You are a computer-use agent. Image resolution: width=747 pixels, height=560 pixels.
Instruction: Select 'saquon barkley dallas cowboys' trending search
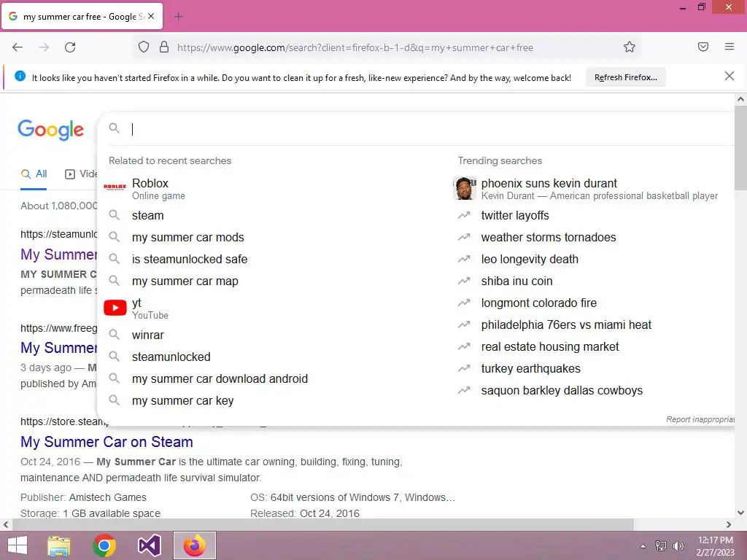tap(562, 391)
